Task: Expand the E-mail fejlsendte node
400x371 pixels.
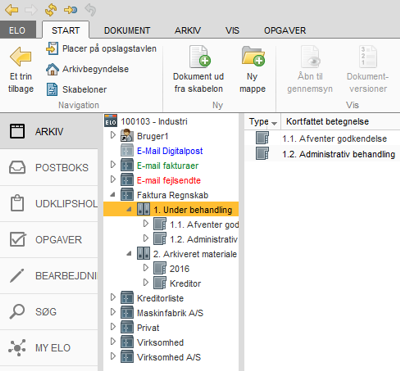Action: coord(113,179)
